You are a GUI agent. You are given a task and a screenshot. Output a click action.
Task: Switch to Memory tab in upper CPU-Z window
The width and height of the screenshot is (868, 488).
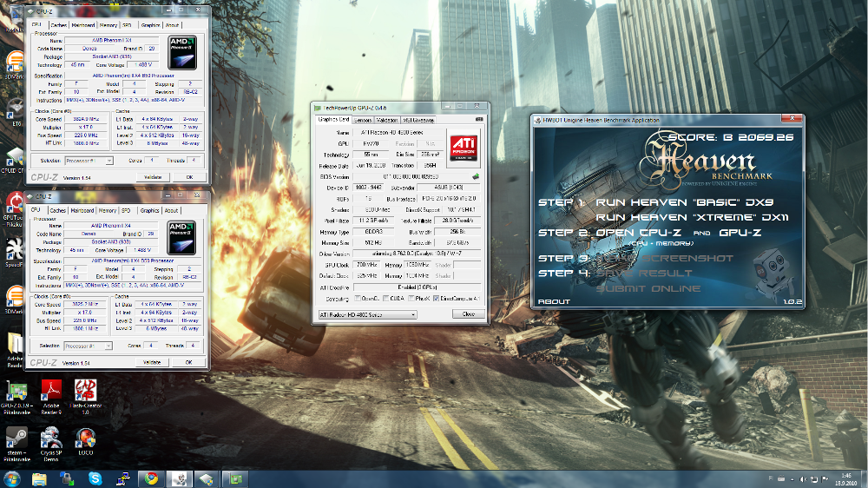pyautogui.click(x=108, y=25)
